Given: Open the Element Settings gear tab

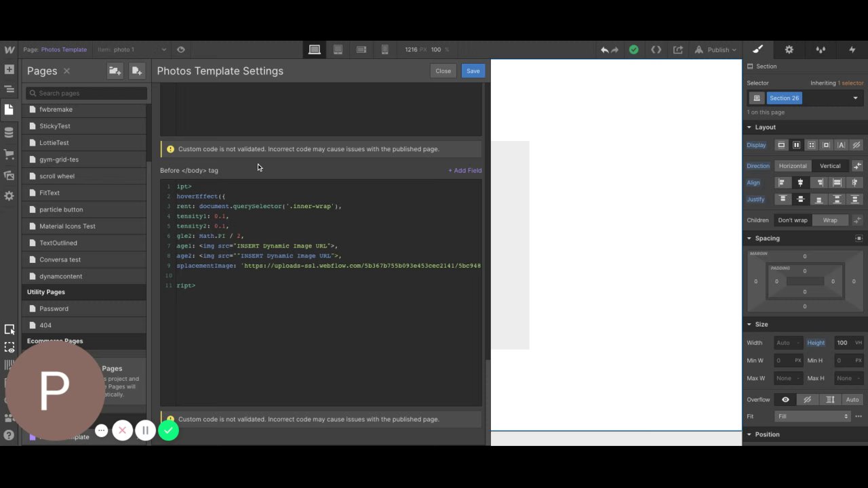Looking at the screenshot, I should coord(789,49).
